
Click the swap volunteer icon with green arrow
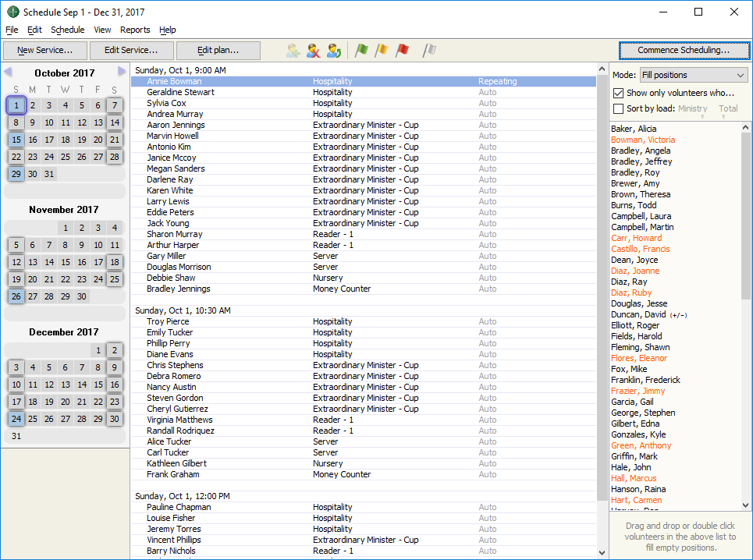pyautogui.click(x=334, y=51)
